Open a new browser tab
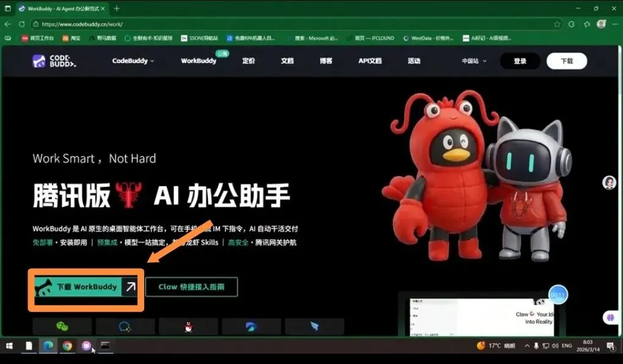 [117, 9]
